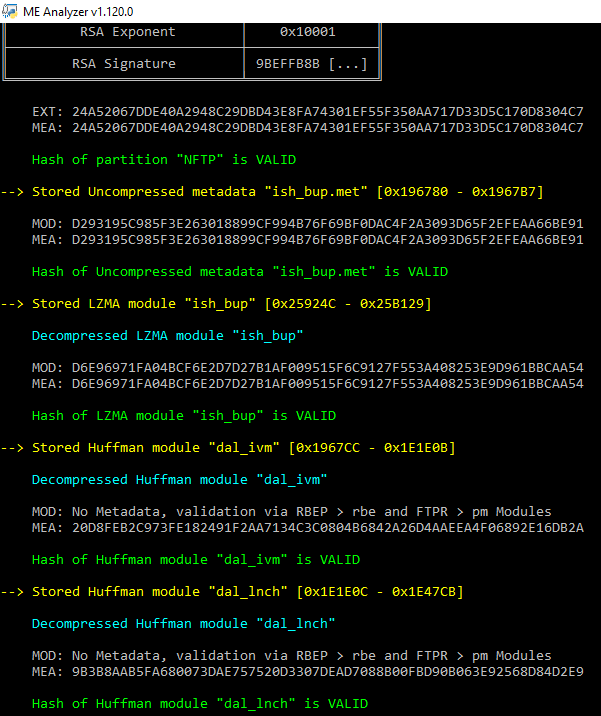The height and width of the screenshot is (716, 601).
Task: Click the arrow before Stored Uncompressed metadata
Action: (x=12, y=192)
